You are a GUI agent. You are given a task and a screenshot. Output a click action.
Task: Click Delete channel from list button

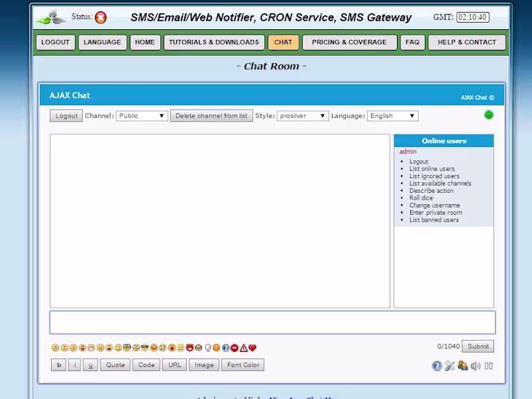coord(211,116)
